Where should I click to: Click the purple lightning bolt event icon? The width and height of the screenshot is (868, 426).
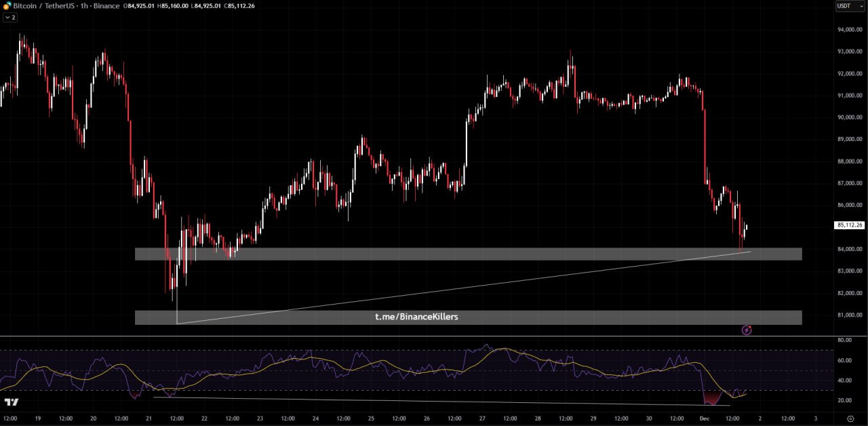(747, 330)
